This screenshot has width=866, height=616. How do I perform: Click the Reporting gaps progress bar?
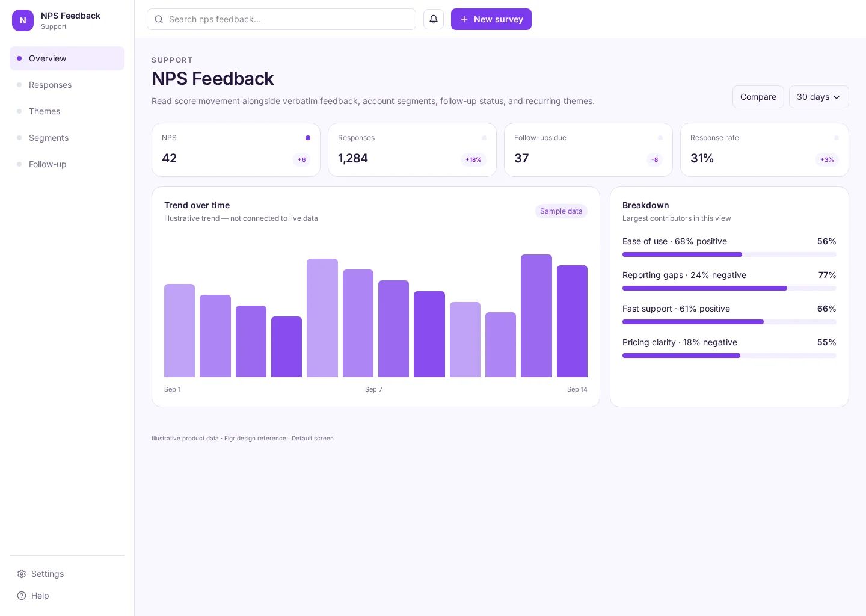click(x=729, y=288)
